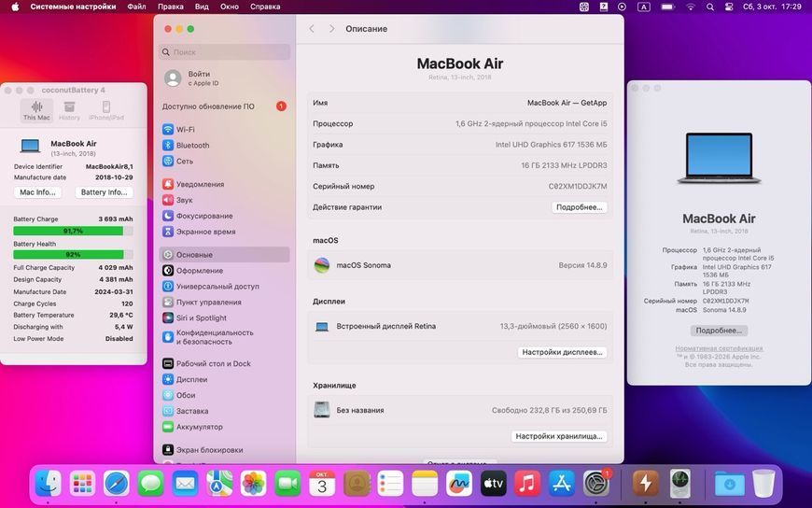Open Notes app in Dock

425,484
